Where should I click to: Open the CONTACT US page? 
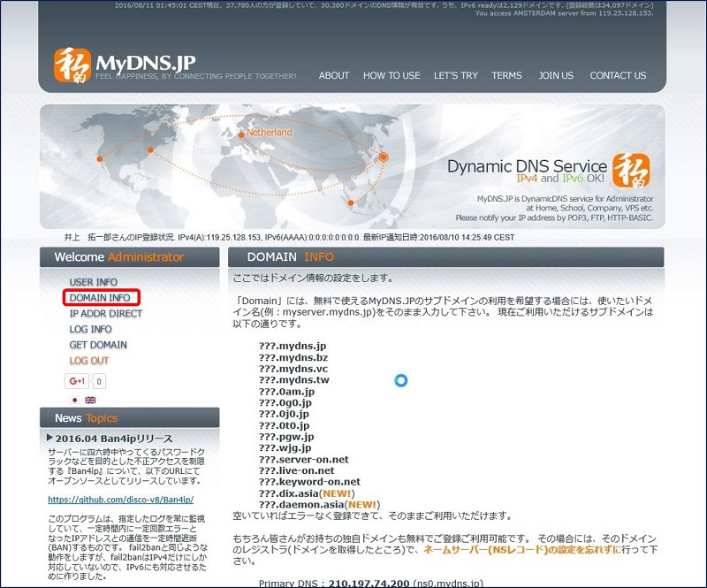618,76
